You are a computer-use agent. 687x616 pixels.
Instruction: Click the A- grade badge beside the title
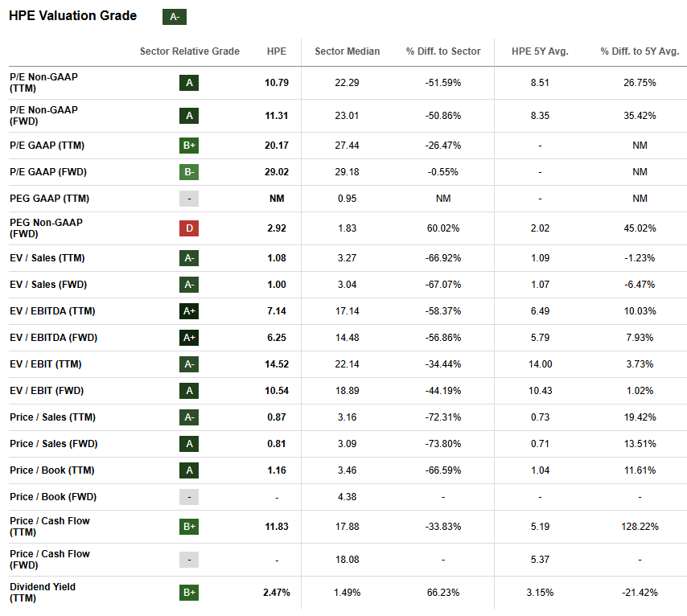(x=175, y=17)
